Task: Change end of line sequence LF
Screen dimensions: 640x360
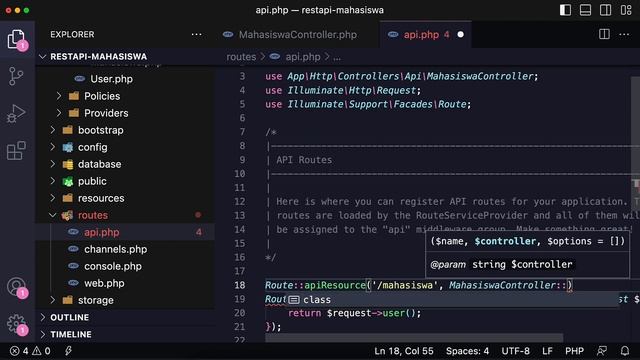Action: 547,351
